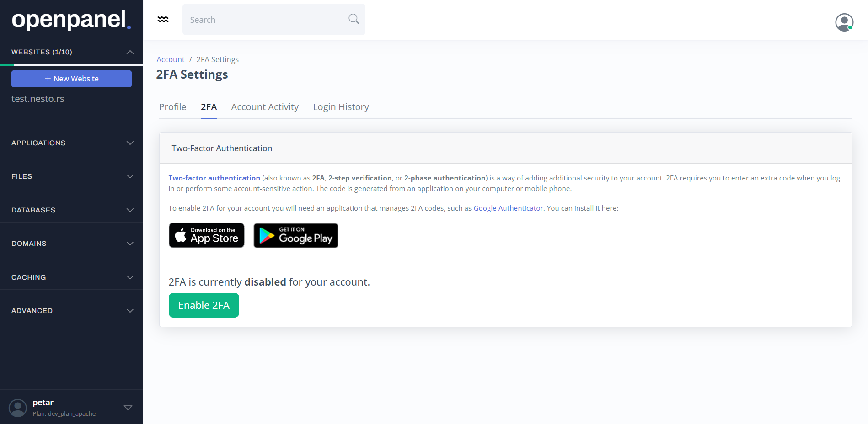Toggle the sidebar with the wavy icon
868x424 pixels.
tap(163, 20)
